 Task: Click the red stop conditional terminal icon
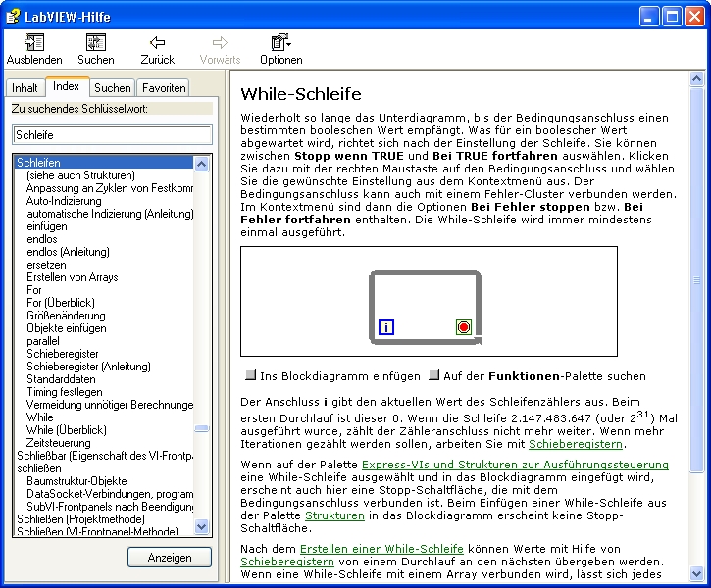pyautogui.click(x=464, y=327)
